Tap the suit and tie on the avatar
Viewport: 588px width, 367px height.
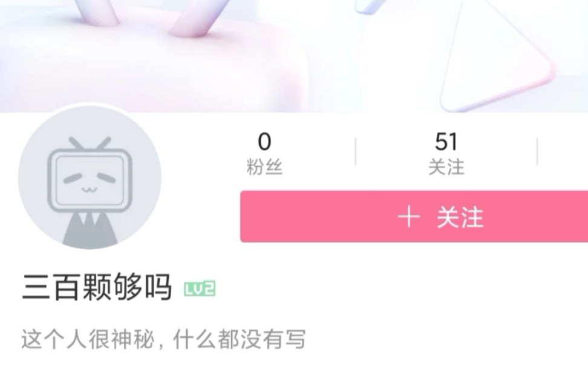pyautogui.click(x=90, y=229)
